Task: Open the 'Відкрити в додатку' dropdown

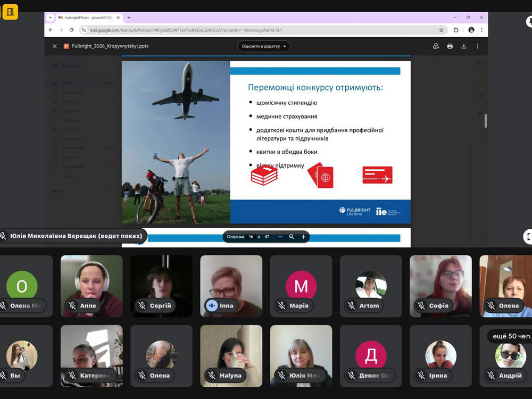Action: pyautogui.click(x=264, y=46)
